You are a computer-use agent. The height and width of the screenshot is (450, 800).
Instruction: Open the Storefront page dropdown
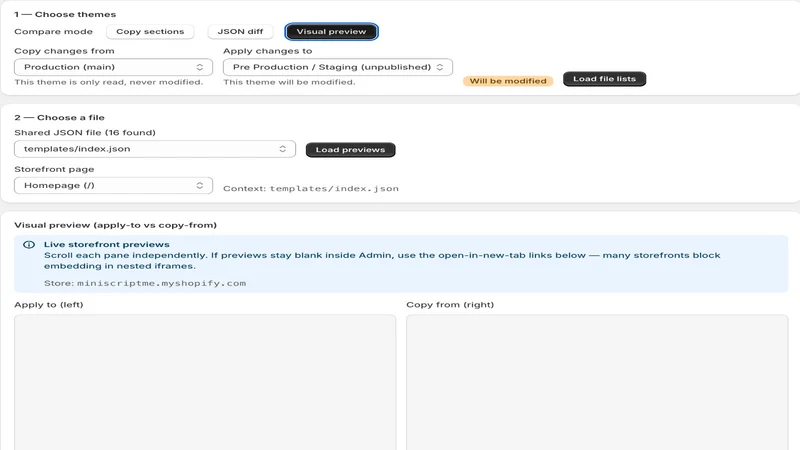113,185
